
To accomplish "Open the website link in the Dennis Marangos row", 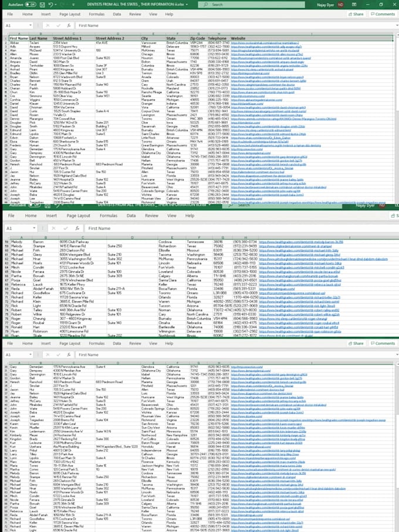I will pos(283,119).
